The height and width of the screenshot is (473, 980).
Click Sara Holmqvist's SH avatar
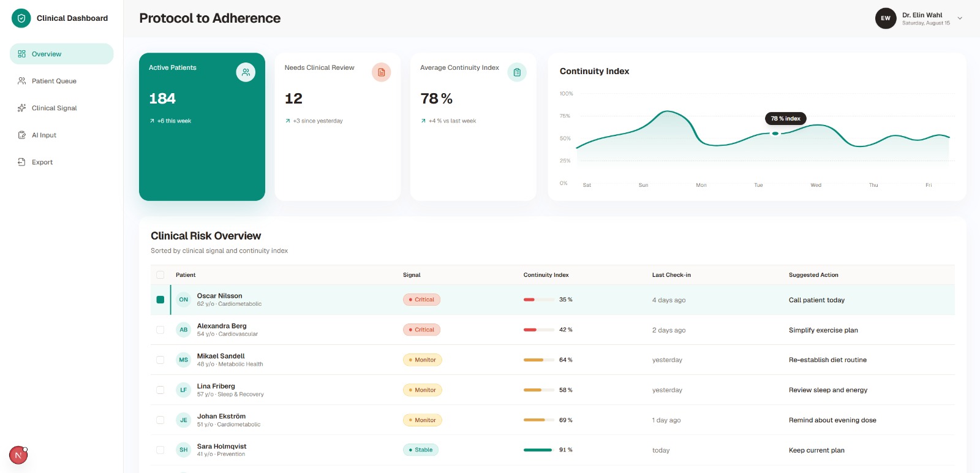click(184, 450)
